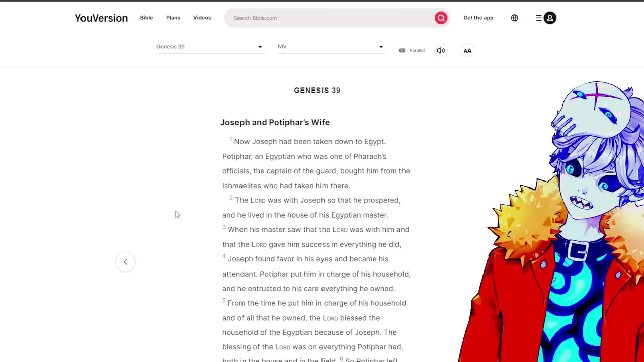Click the YouVersion logo
Screen dimensions: 644x362
(x=101, y=18)
